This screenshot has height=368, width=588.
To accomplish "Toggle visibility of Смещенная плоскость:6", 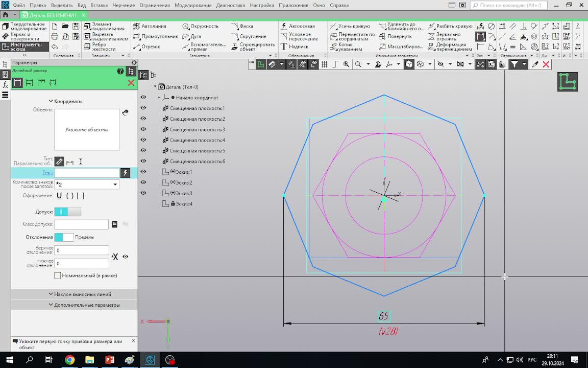I will tap(143, 161).
